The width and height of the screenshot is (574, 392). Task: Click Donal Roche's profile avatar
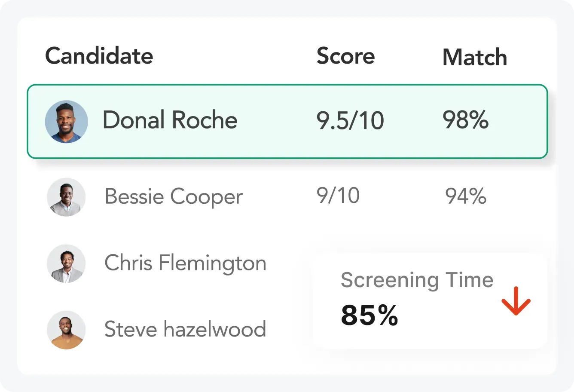(67, 122)
